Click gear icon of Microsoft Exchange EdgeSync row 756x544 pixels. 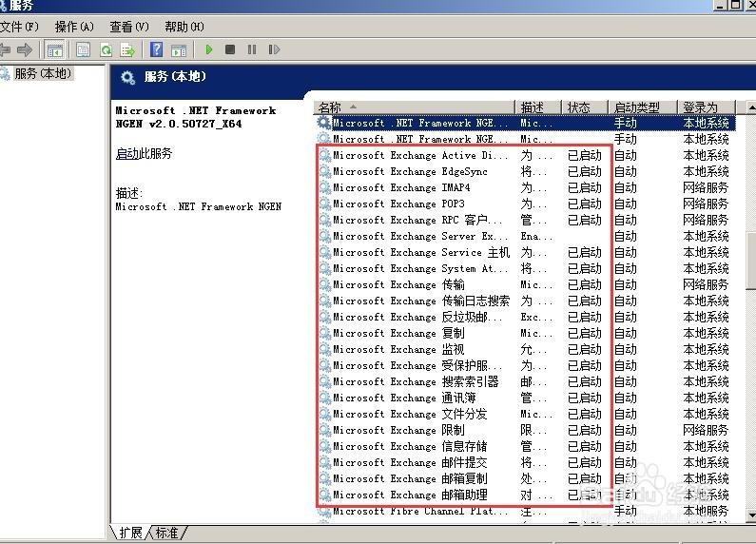point(324,171)
